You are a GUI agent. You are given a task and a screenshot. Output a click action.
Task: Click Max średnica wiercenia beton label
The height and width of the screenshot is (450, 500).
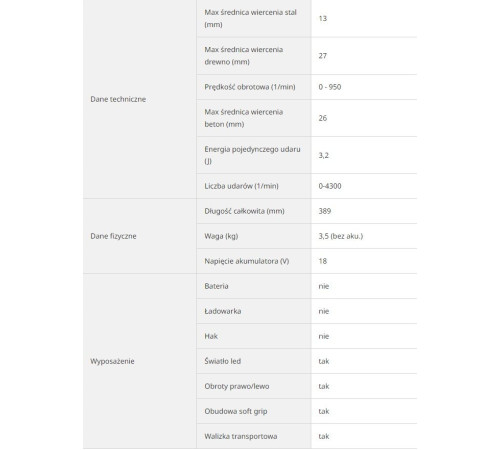click(244, 118)
